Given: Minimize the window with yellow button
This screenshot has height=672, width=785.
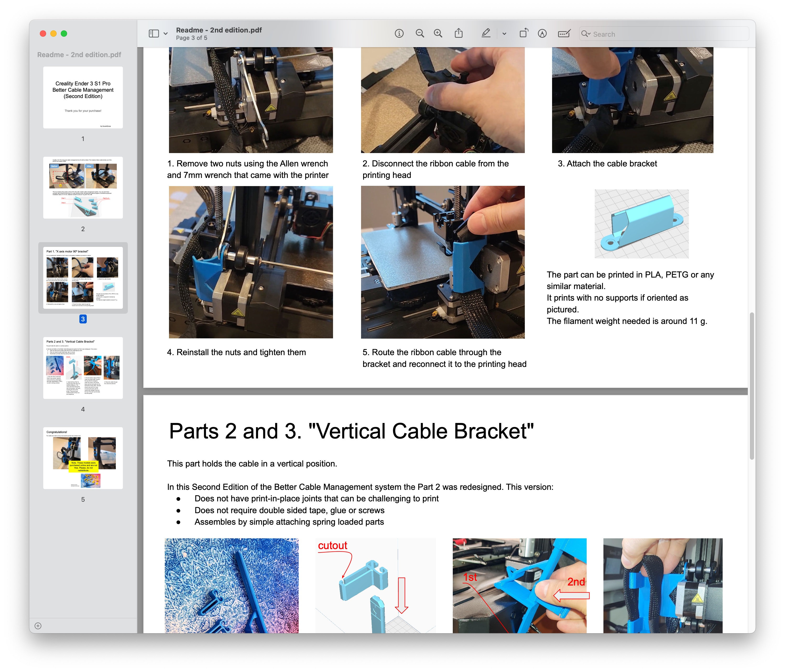Looking at the screenshot, I should [53, 34].
